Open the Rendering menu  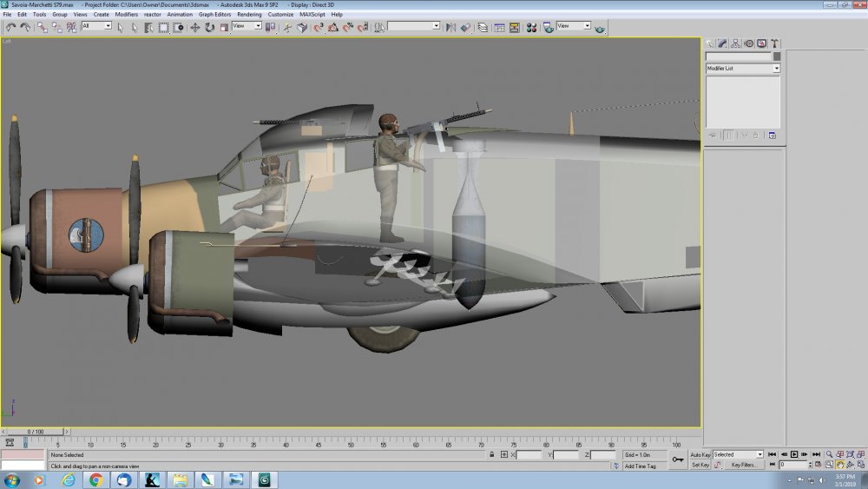(249, 15)
